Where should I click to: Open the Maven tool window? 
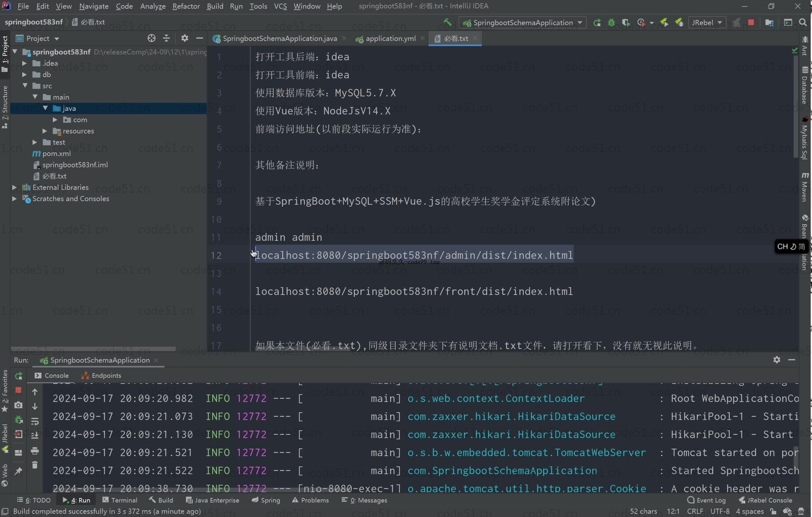tap(805, 187)
